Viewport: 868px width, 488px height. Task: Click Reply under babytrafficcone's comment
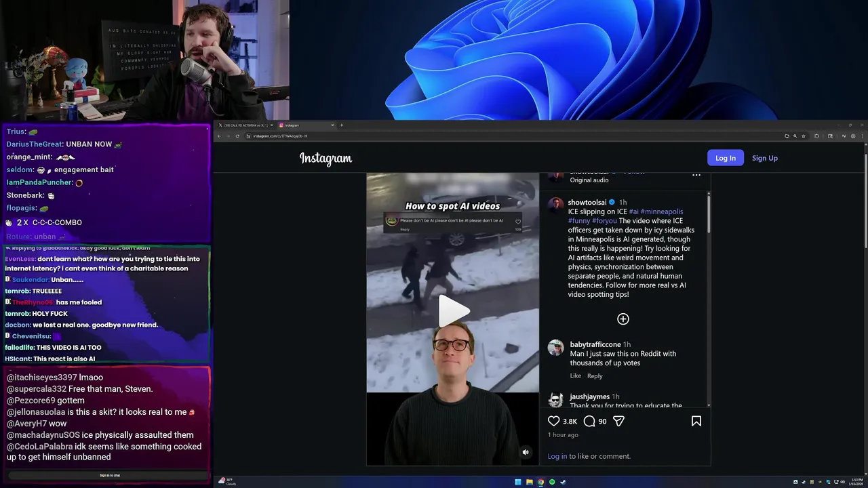coord(595,376)
